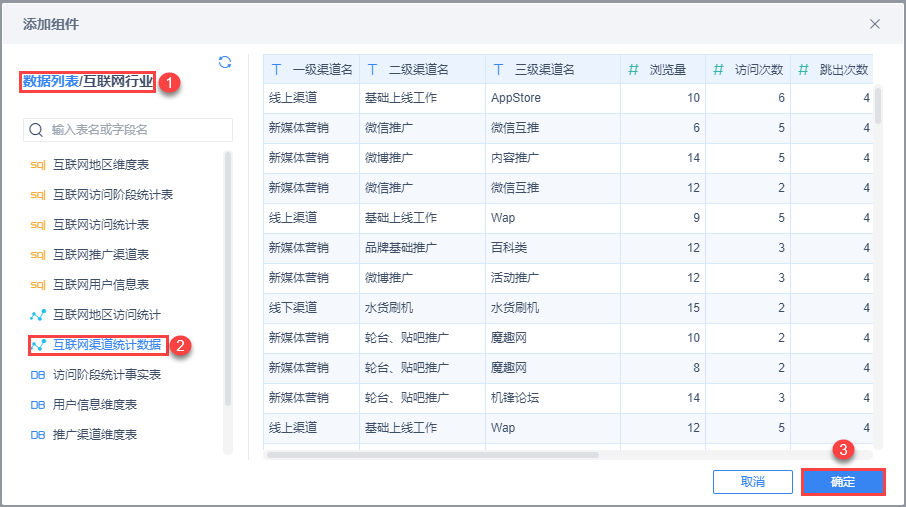Click the data preview horizontal scrollbar
The height and width of the screenshot is (507, 906).
point(433,455)
